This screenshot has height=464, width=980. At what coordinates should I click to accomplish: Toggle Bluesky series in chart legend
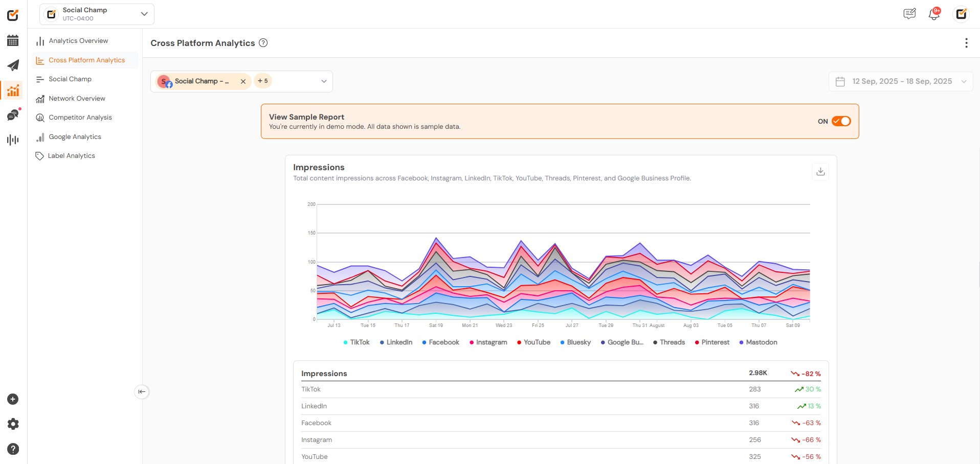click(575, 342)
